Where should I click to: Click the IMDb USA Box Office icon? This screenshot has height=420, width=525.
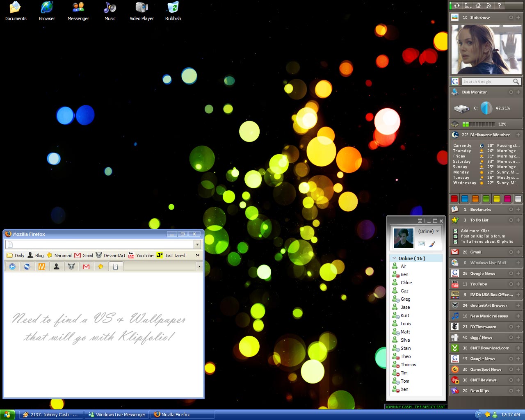(455, 294)
